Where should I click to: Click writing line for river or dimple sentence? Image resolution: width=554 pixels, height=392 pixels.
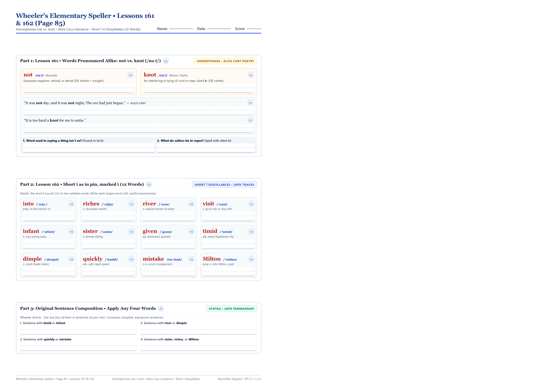click(199, 330)
